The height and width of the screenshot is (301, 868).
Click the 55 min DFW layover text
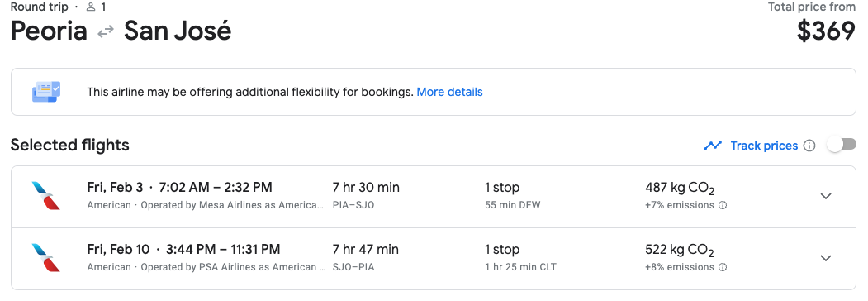click(513, 205)
